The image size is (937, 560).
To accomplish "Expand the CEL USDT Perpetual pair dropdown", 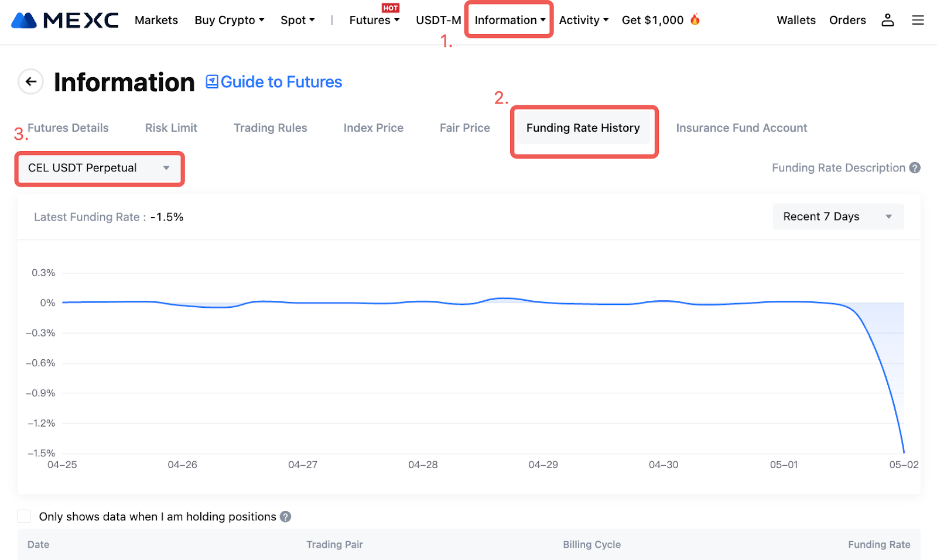I will (99, 169).
